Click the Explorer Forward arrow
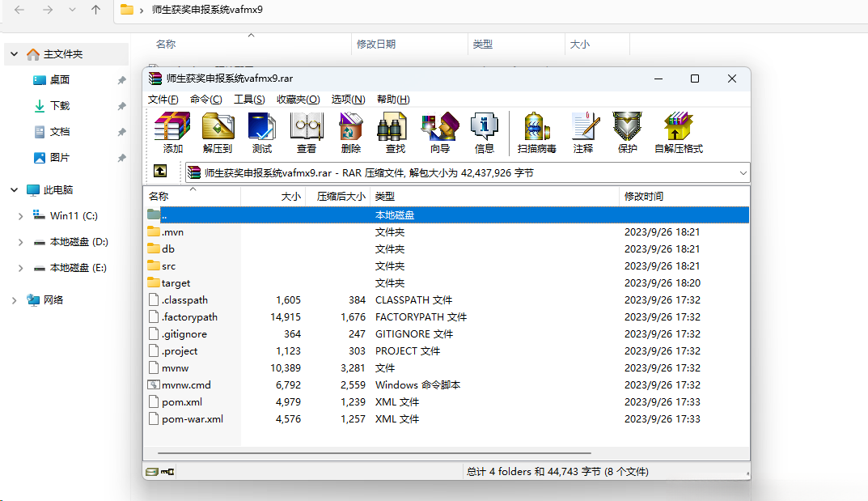The image size is (868, 501). (x=48, y=10)
